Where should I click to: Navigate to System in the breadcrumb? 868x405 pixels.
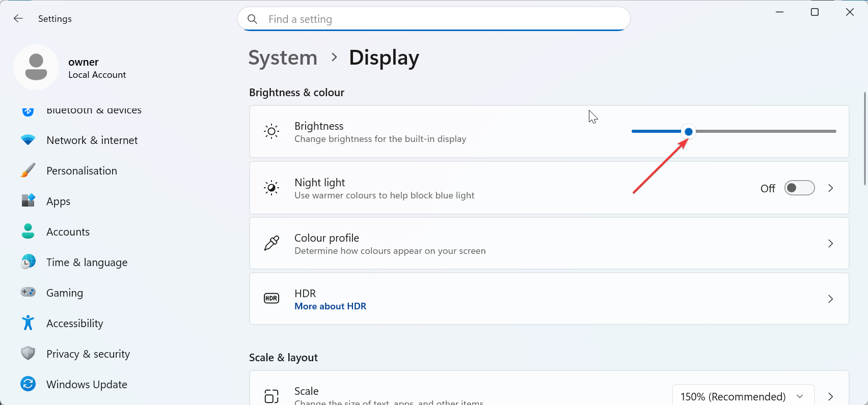283,58
